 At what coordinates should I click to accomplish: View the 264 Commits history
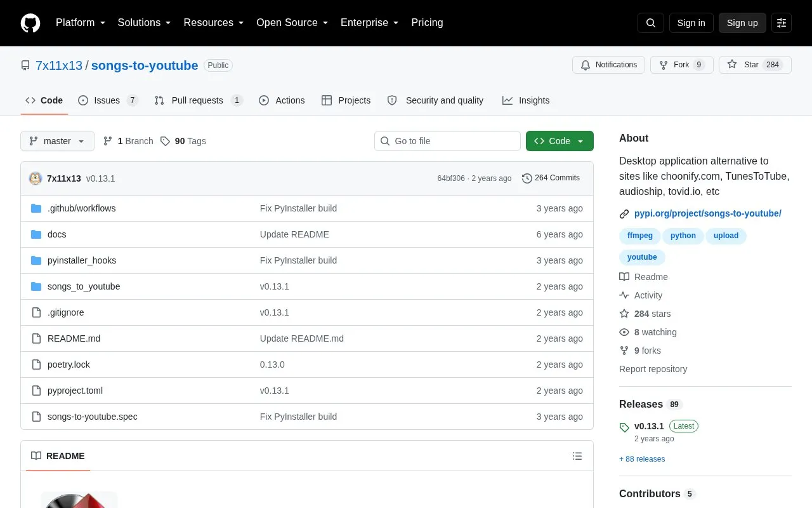[551, 178]
